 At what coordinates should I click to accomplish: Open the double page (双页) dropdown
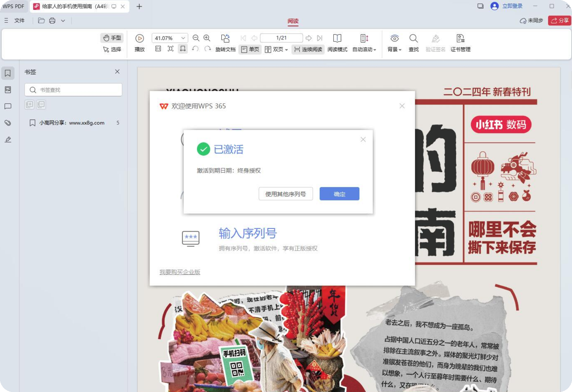(276, 49)
